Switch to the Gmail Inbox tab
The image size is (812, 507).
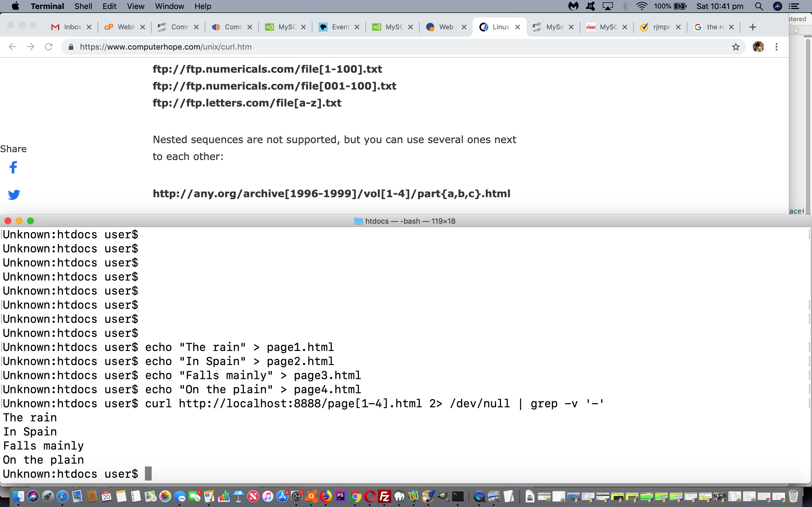pyautogui.click(x=70, y=27)
